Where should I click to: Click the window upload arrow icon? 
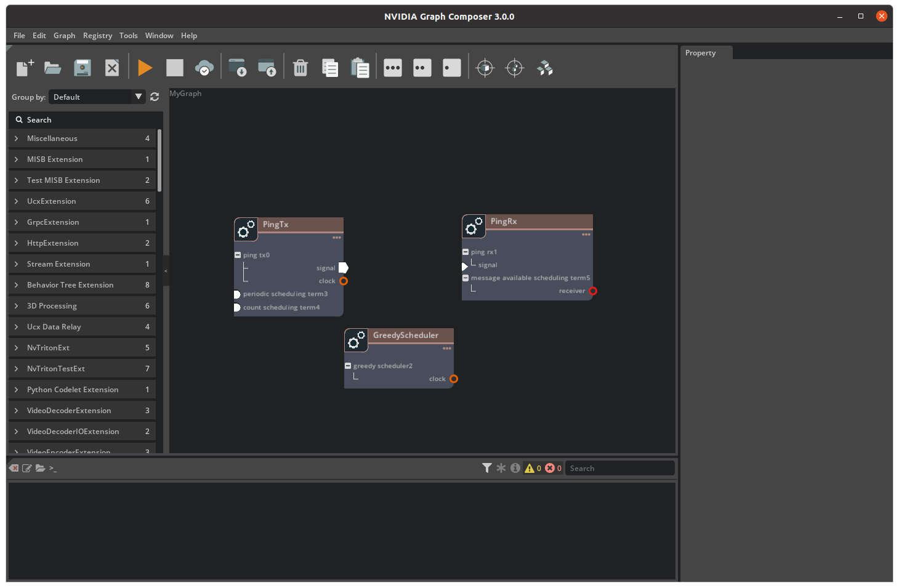267,68
